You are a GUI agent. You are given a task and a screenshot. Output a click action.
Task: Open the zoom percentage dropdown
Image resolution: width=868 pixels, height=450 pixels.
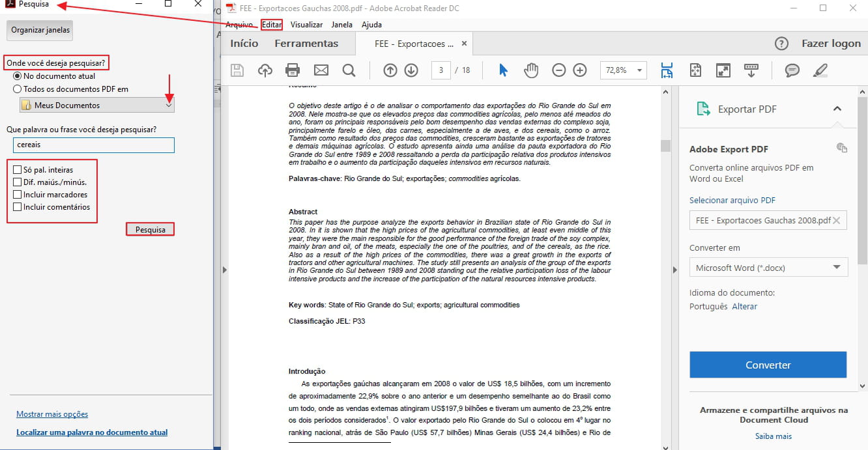coord(637,70)
